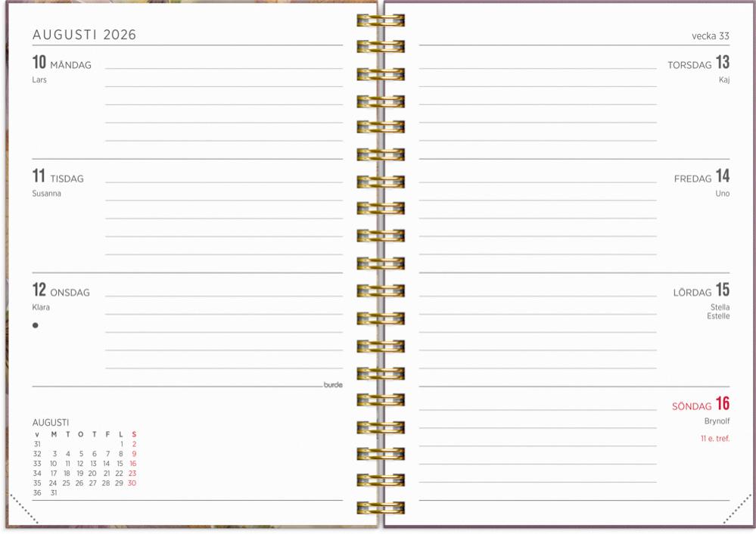Click the 'L' weekday header in mini calendar
Viewport: 756px width, 534px height.
pyautogui.click(x=121, y=434)
